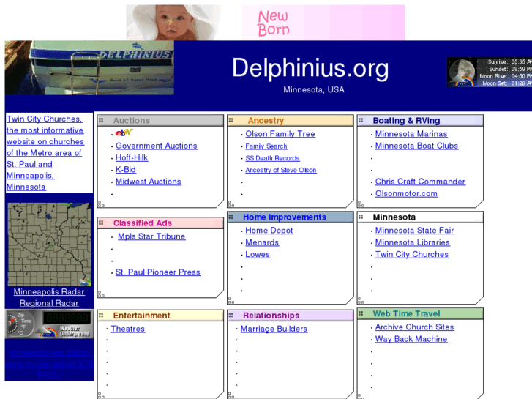Click the Weather Underground temperature widget
This screenshot has width=532, height=399.
point(50,324)
